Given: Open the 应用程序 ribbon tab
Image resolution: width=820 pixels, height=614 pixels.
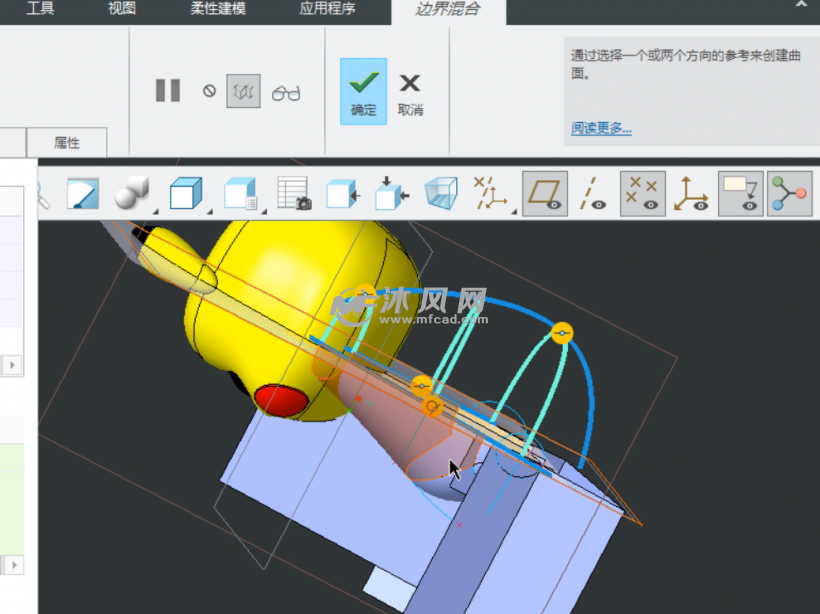Looking at the screenshot, I should point(327,8).
